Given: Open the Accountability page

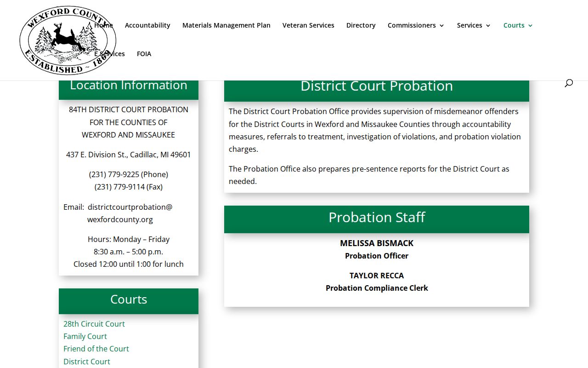Looking at the screenshot, I should click(147, 25).
